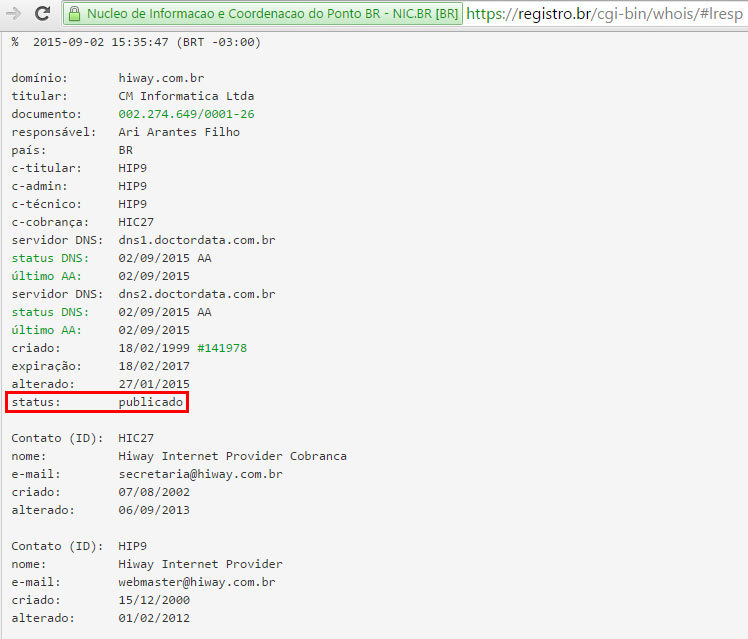Click the status value publicado
The width and height of the screenshot is (748, 639).
click(x=151, y=402)
